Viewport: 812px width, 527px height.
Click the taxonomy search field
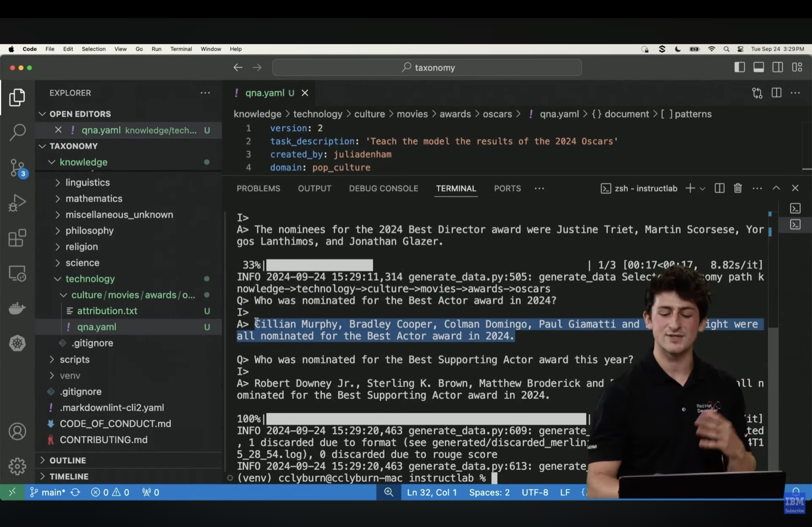[x=427, y=67]
